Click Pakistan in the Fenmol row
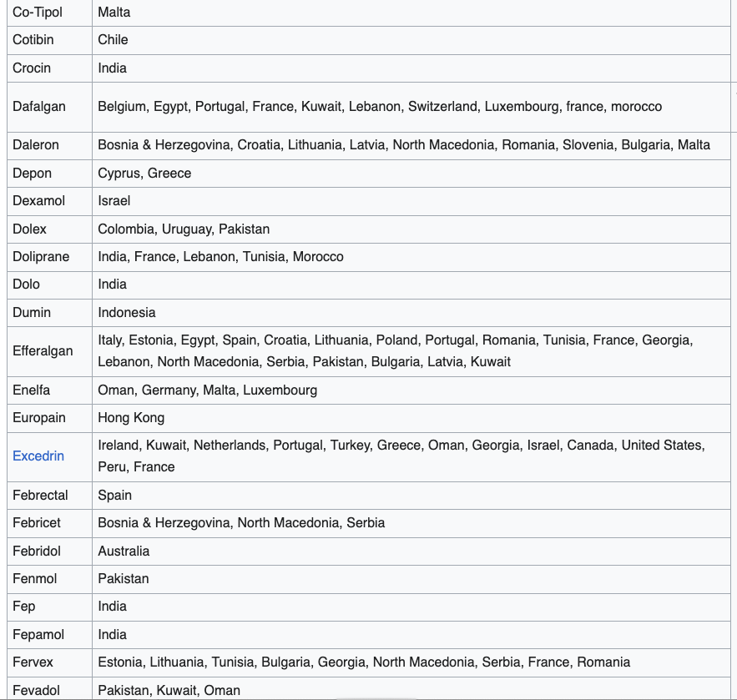Image resolution: width=737 pixels, height=700 pixels. (x=124, y=579)
